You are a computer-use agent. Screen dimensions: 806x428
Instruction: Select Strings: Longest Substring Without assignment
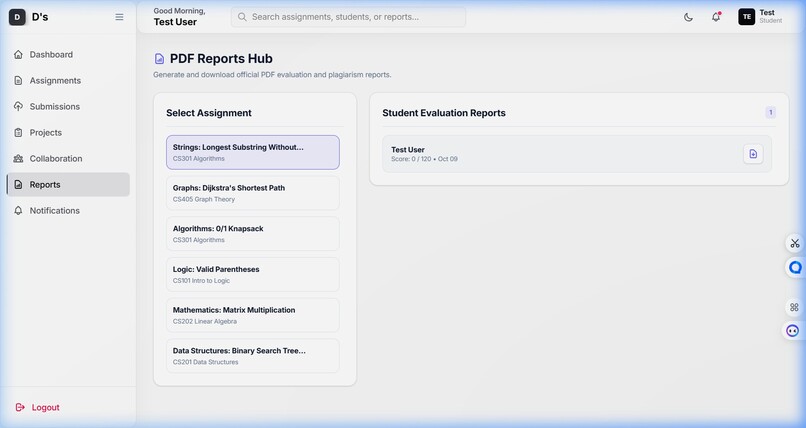tap(253, 153)
